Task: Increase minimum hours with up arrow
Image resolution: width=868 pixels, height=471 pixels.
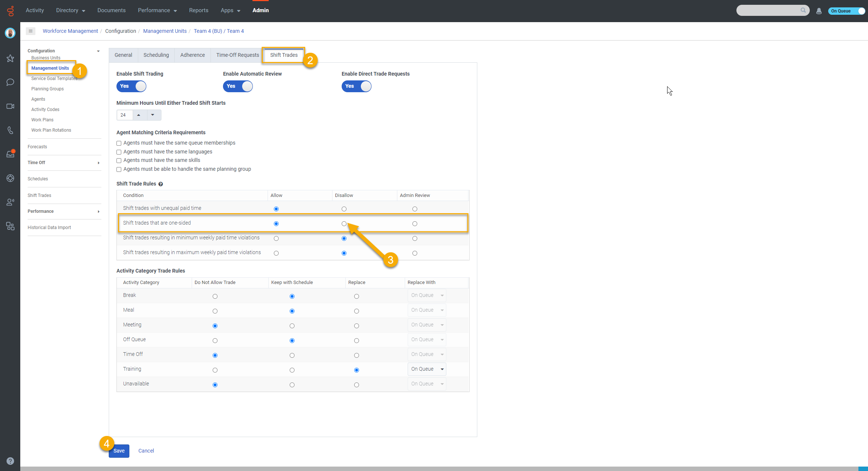Action: (x=139, y=115)
